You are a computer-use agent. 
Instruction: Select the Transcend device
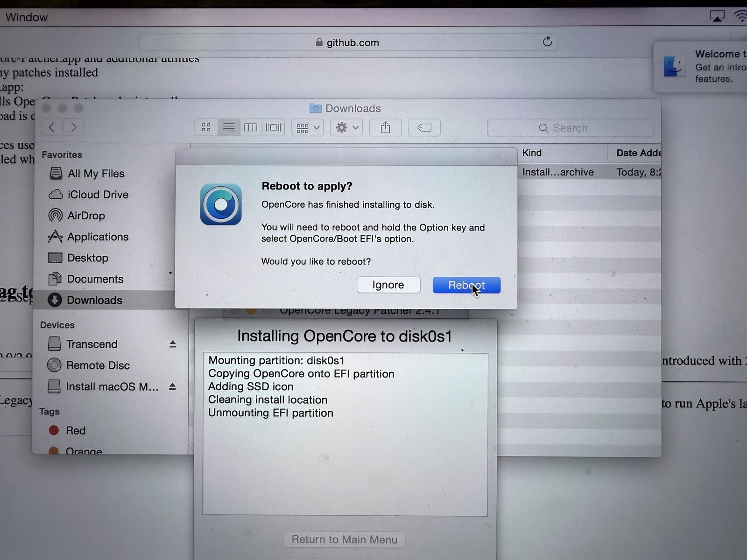[83, 344]
